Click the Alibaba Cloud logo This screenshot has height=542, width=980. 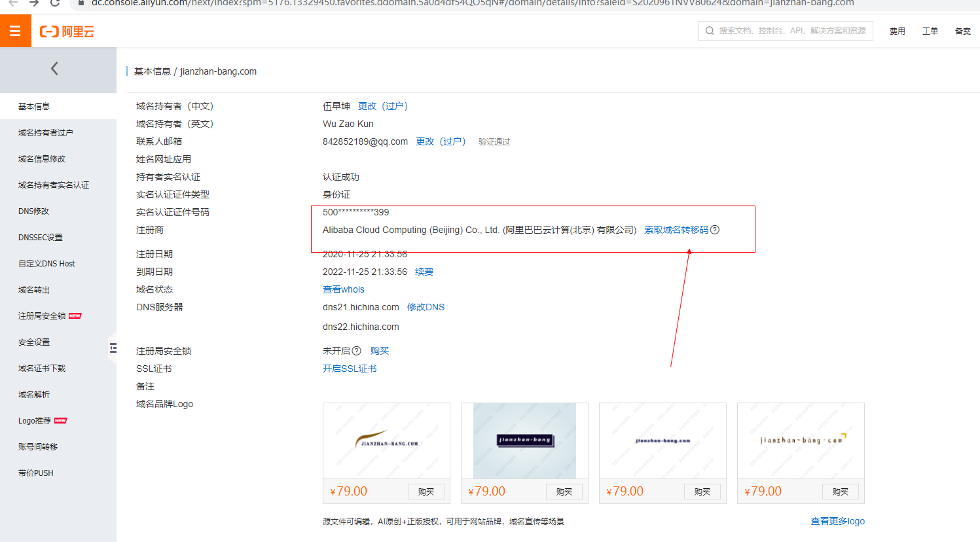coord(67,31)
